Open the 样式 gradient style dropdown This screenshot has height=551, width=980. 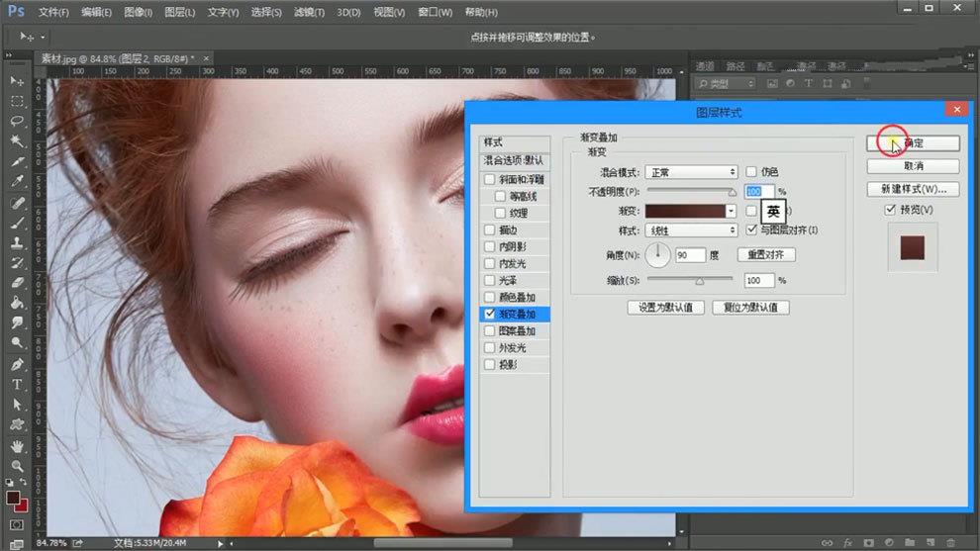point(691,230)
